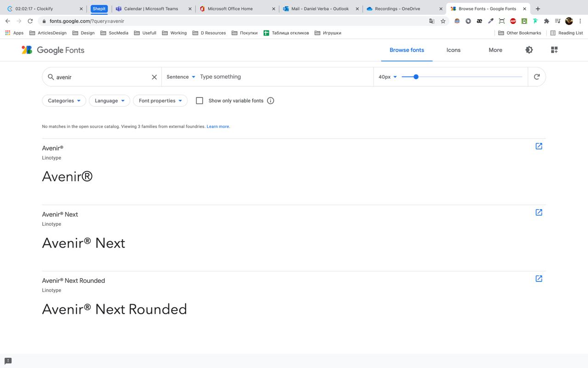Open the Other Bookmarks folder

click(520, 33)
